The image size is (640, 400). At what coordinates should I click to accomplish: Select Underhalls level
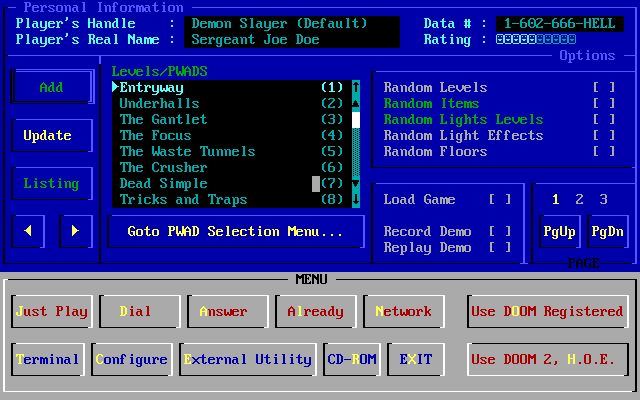(x=231, y=103)
